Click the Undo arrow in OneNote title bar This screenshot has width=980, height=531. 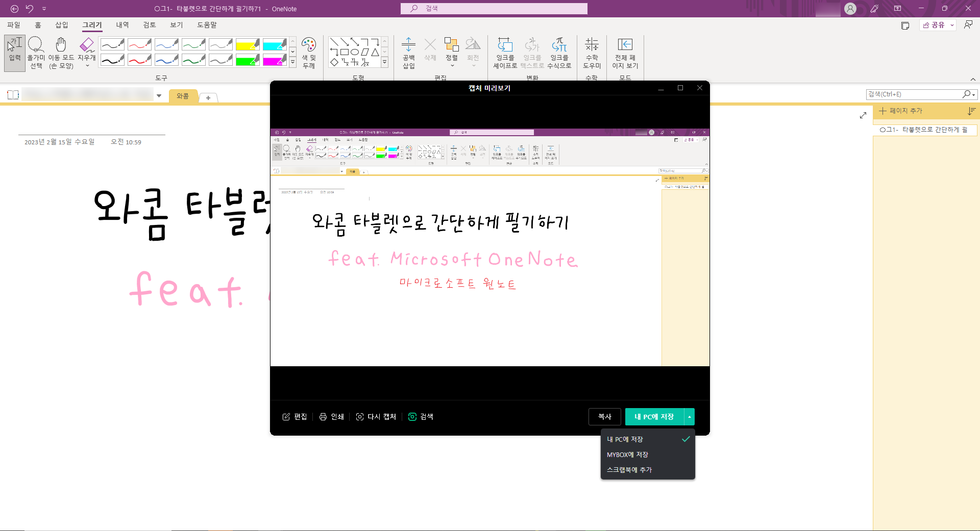(30, 9)
